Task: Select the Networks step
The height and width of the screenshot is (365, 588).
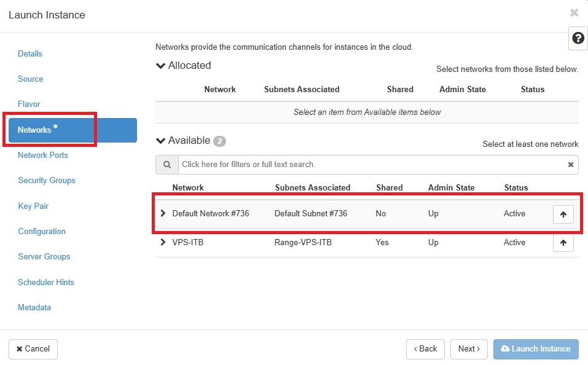Action: (73, 130)
